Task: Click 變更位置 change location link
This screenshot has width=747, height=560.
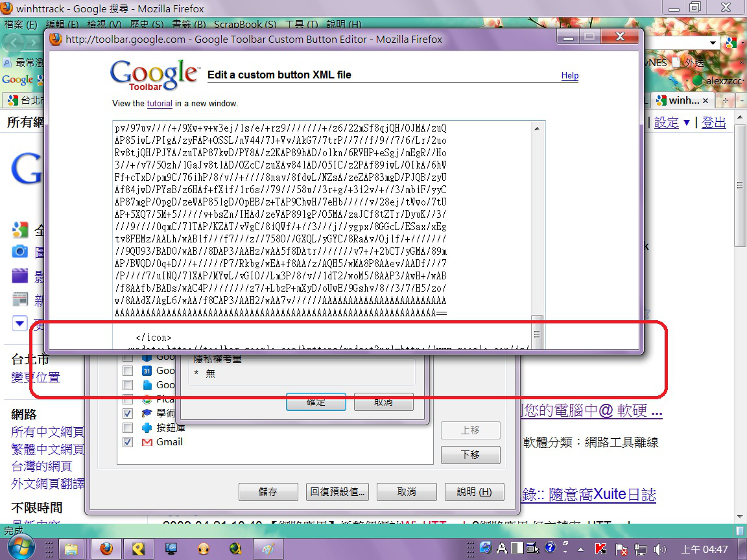Action: click(36, 377)
